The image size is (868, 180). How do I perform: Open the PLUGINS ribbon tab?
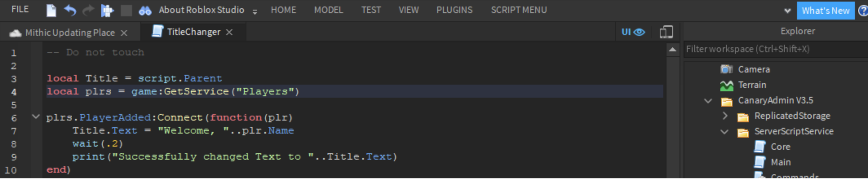pyautogui.click(x=454, y=10)
